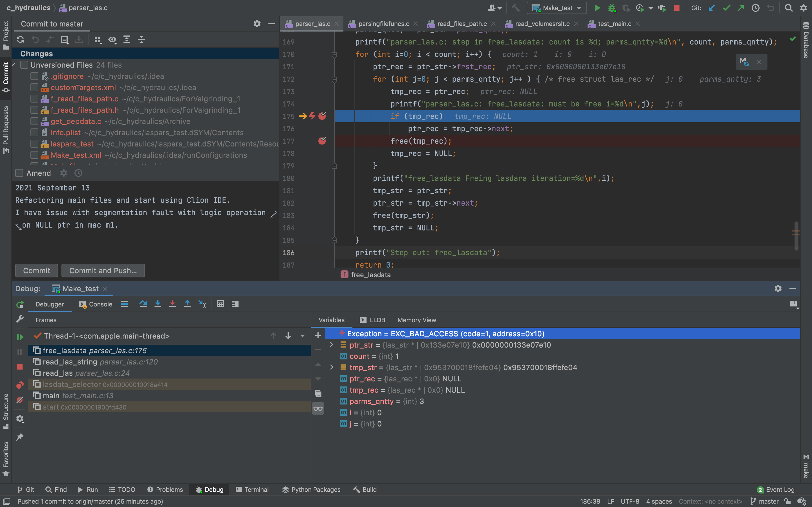812x507 pixels.
Task: Expand the tmp_str variable node
Action: 332,367
